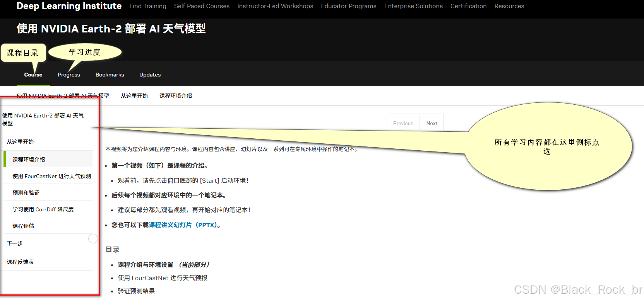Click the sidebar collapse circle handle

93,239
